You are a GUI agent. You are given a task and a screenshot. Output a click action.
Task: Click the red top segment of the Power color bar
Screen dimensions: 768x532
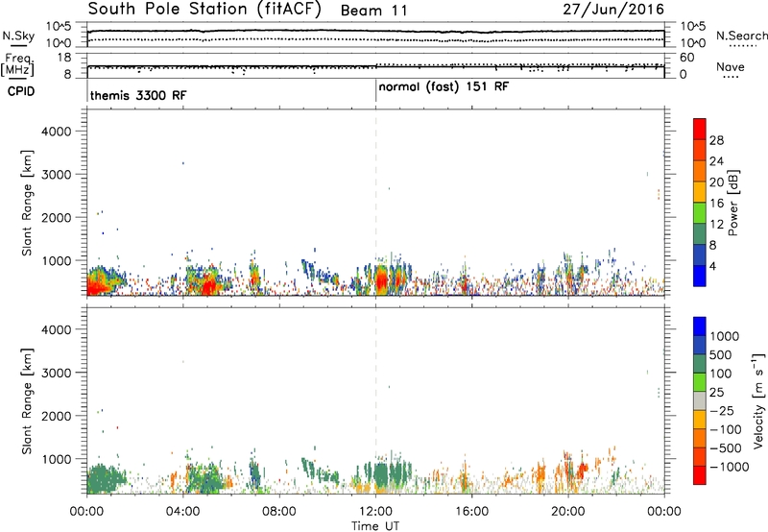tap(700, 130)
